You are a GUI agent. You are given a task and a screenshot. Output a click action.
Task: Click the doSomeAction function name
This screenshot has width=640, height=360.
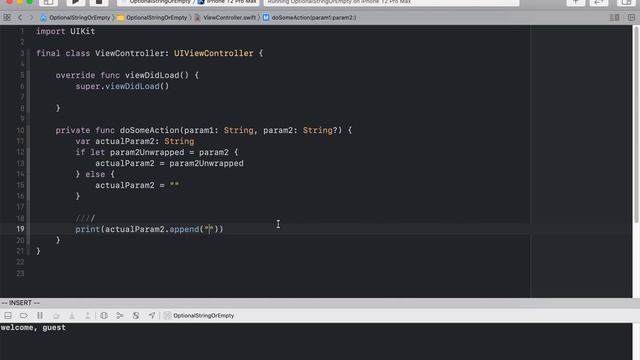(x=149, y=130)
